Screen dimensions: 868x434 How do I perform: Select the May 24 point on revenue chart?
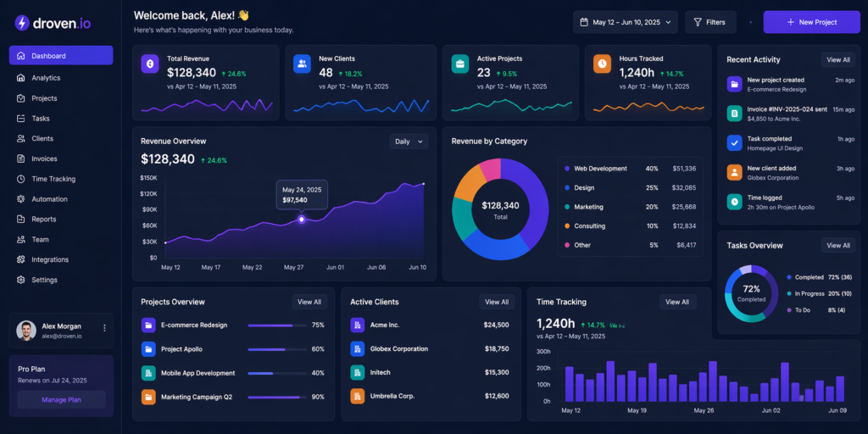point(302,220)
